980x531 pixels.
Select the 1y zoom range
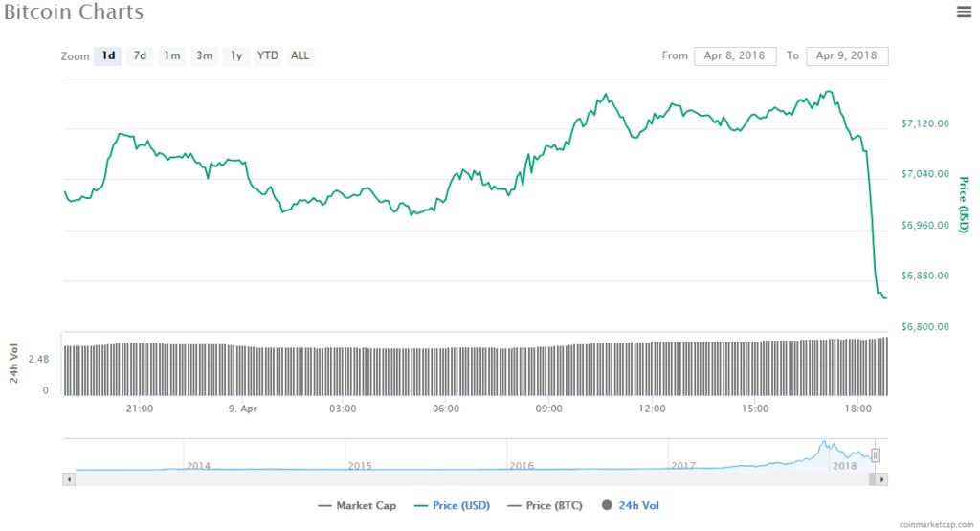[x=235, y=55]
